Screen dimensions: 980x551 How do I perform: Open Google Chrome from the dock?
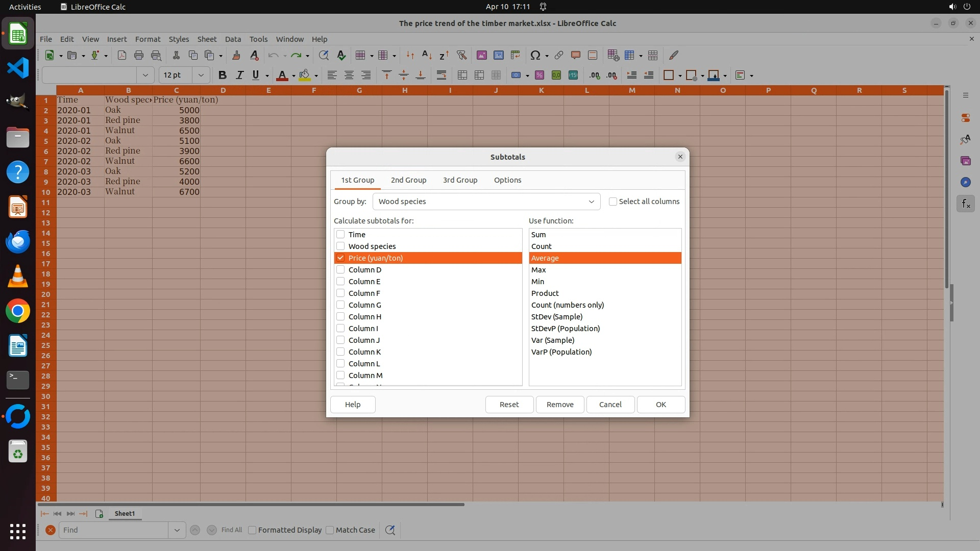18,311
